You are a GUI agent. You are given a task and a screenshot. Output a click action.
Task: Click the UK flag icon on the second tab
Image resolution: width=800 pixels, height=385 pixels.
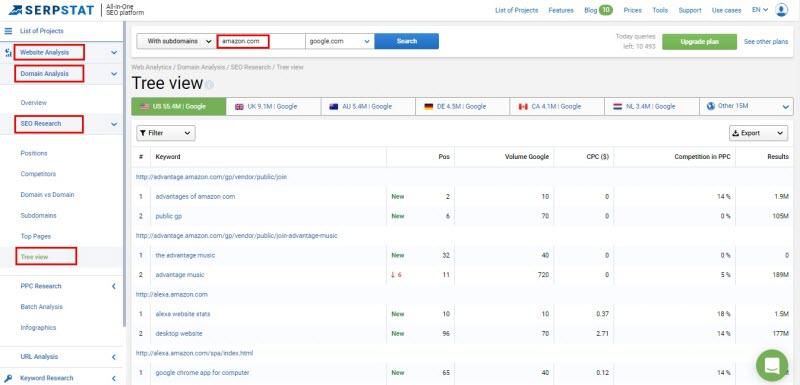coord(239,107)
